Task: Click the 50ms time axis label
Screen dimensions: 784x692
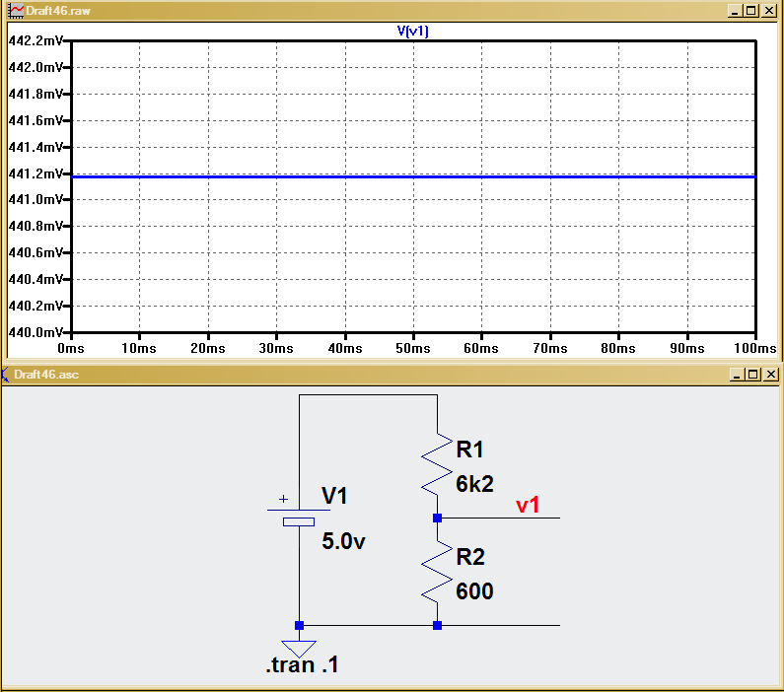Action: click(x=413, y=348)
